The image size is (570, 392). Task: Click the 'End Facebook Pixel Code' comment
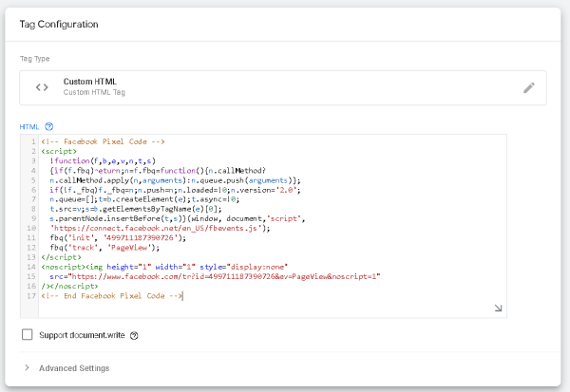(x=111, y=296)
